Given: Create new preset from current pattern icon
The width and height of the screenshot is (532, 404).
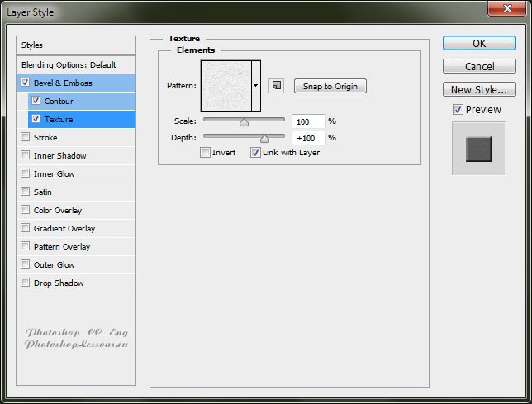Looking at the screenshot, I should [276, 86].
